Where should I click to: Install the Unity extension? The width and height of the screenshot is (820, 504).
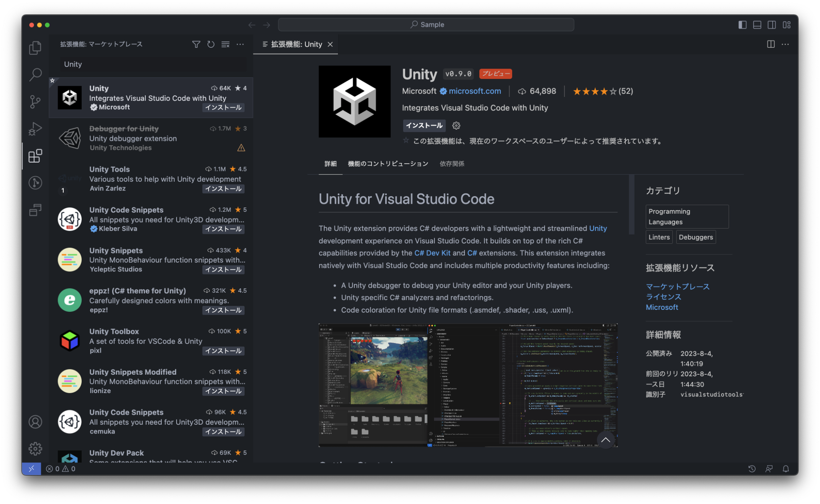(x=424, y=125)
